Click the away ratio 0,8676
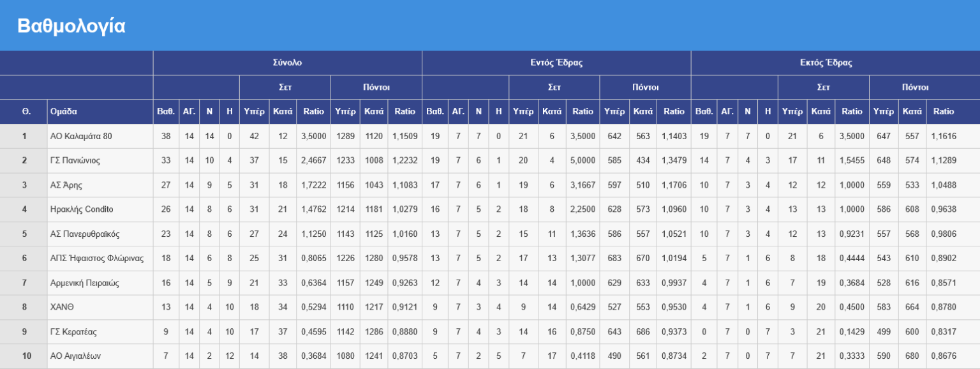 [944, 356]
